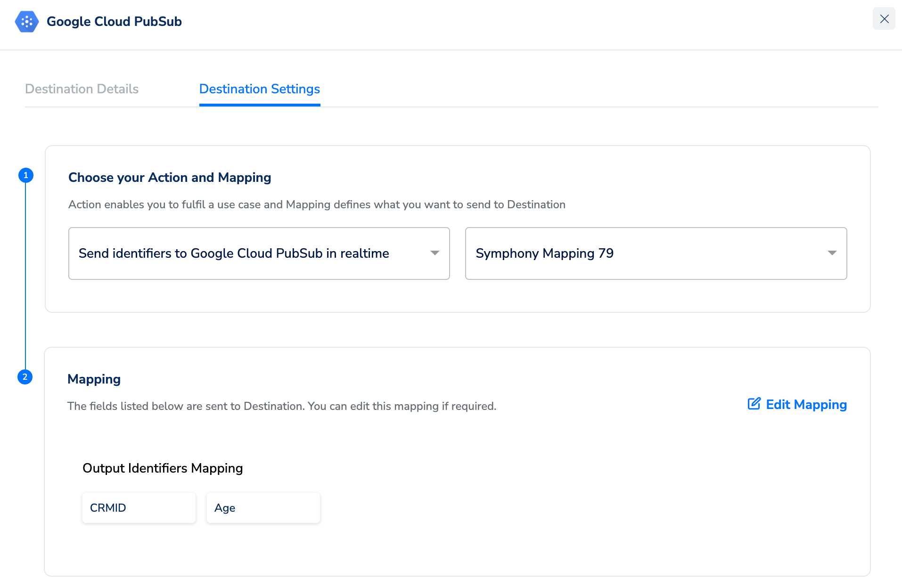Select the CRMID identifier chip
Viewport: 902px width, 588px height.
[x=139, y=508]
